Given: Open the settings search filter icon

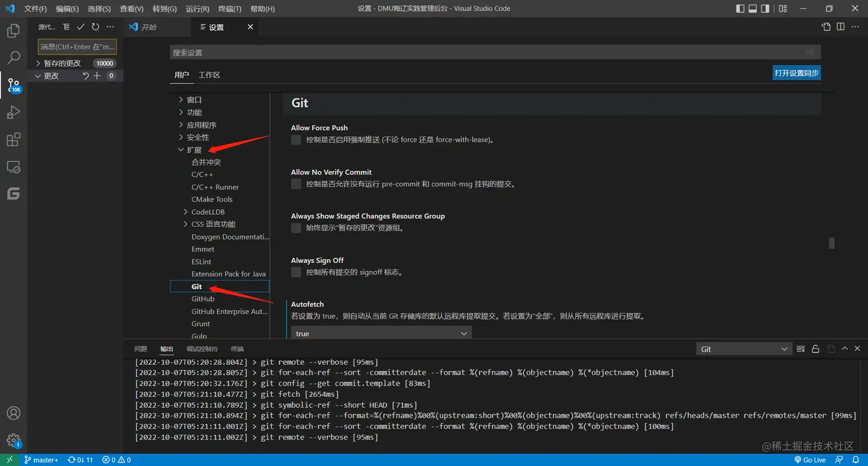Looking at the screenshot, I should (x=810, y=52).
